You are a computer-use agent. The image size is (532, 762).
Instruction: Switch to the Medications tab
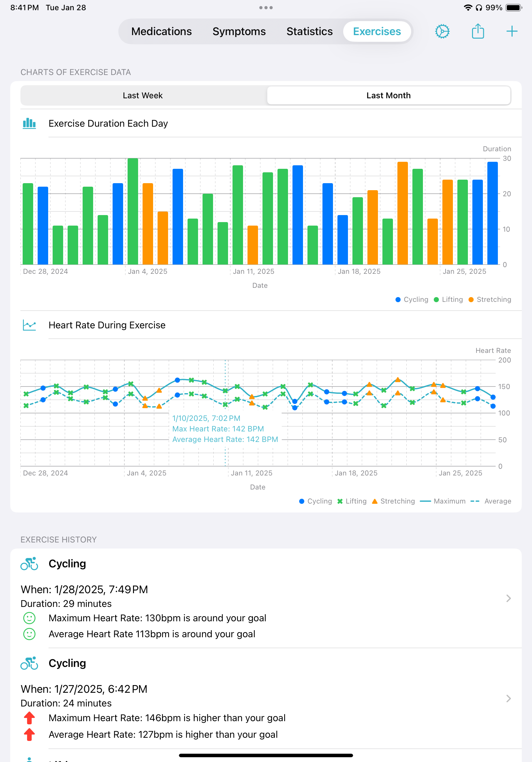tap(161, 31)
